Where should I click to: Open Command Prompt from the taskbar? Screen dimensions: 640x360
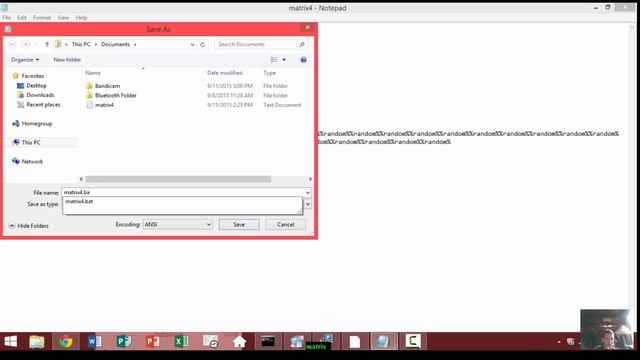pos(268,341)
